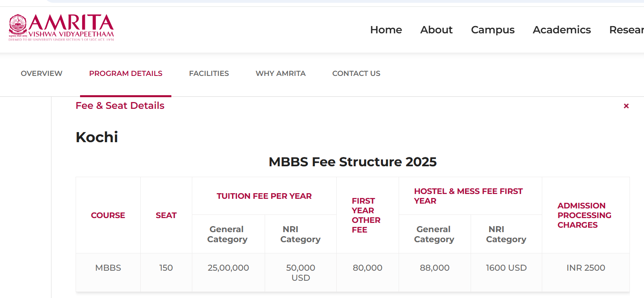Select the INR 2500 admission charges cell
The height and width of the screenshot is (298, 644).
585,268
